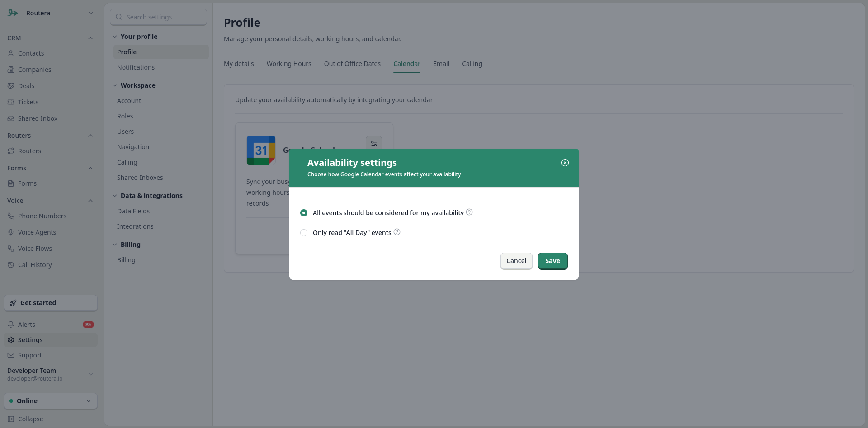
Task: Open Navigation settings page
Action: 161,147
